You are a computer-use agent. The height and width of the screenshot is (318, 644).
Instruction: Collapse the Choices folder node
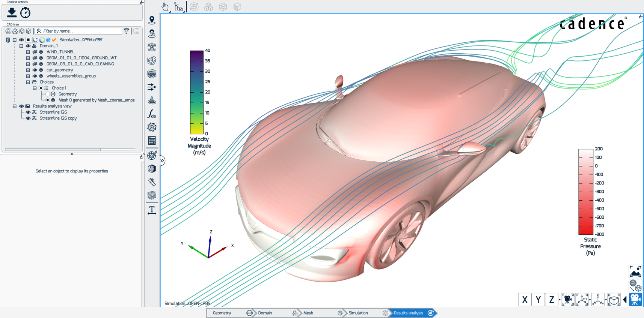click(x=28, y=82)
